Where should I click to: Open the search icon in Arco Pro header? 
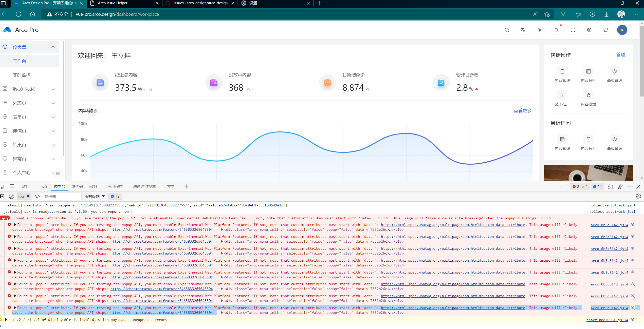pyautogui.click(x=507, y=30)
